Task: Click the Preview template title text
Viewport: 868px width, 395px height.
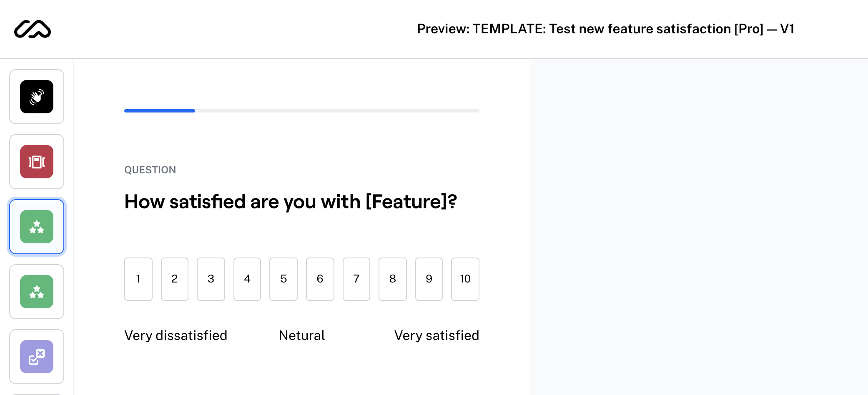Action: (605, 29)
